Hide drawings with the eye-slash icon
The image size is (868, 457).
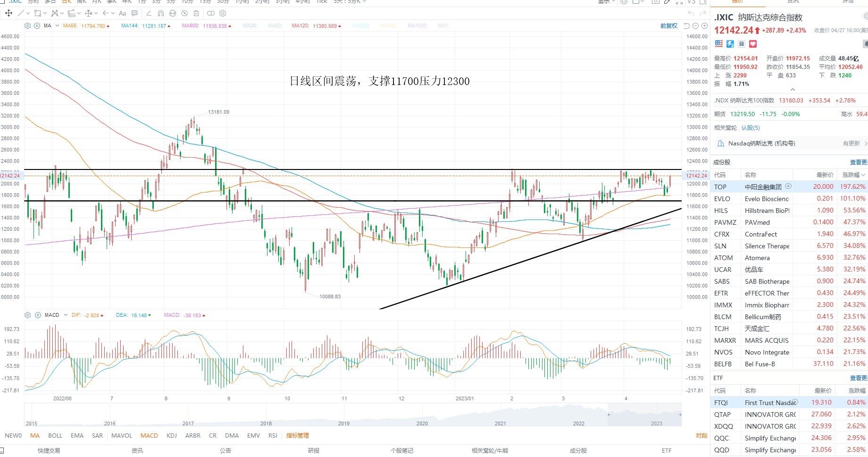(x=184, y=13)
